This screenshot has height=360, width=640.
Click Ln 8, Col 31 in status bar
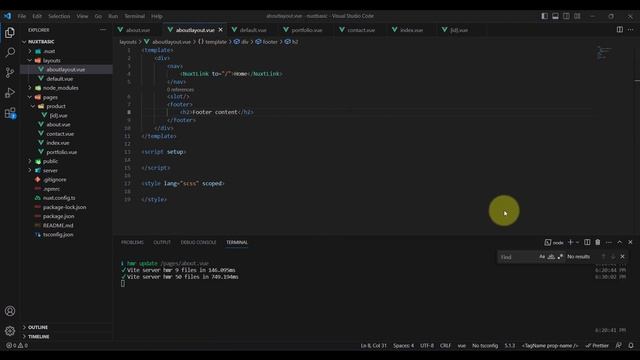(373, 345)
